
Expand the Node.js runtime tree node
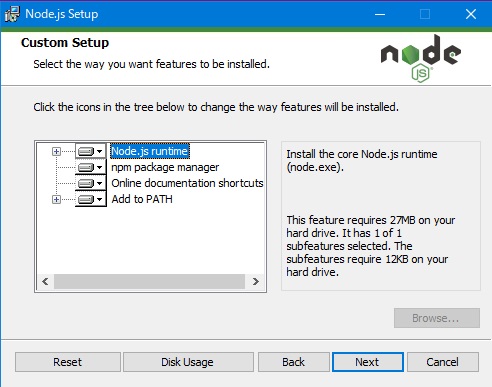coord(56,151)
